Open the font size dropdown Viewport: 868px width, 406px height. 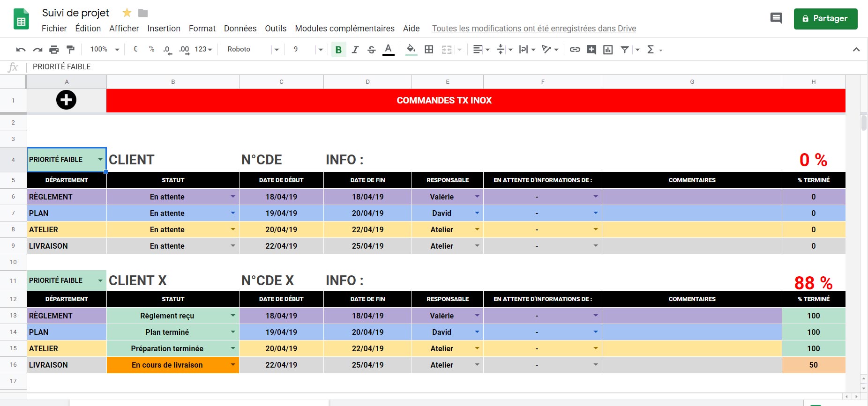pos(308,49)
